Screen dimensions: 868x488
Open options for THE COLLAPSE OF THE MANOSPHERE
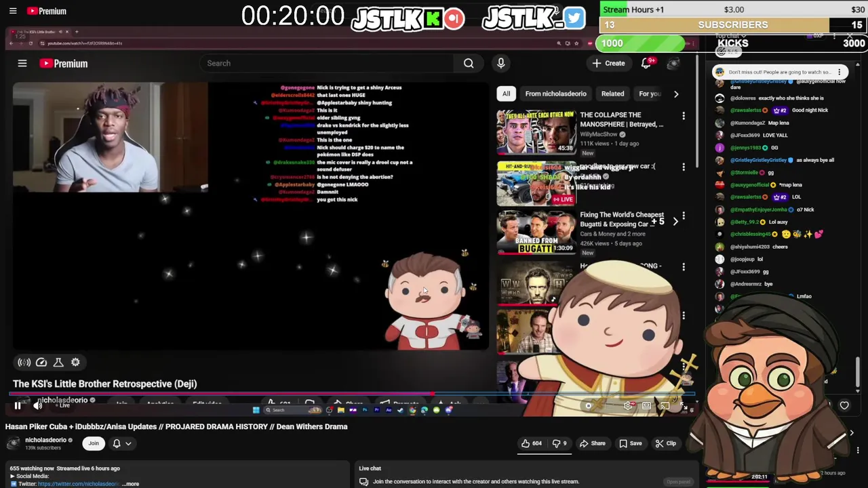(684, 117)
